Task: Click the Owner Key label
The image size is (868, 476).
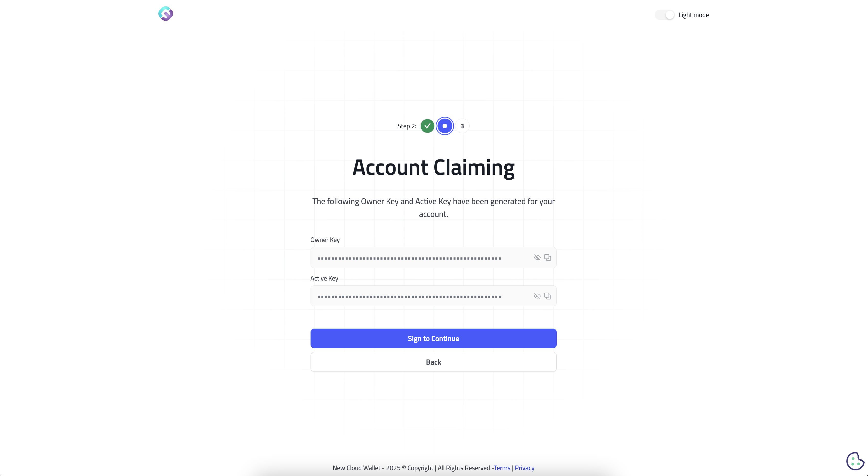Action: pos(325,240)
